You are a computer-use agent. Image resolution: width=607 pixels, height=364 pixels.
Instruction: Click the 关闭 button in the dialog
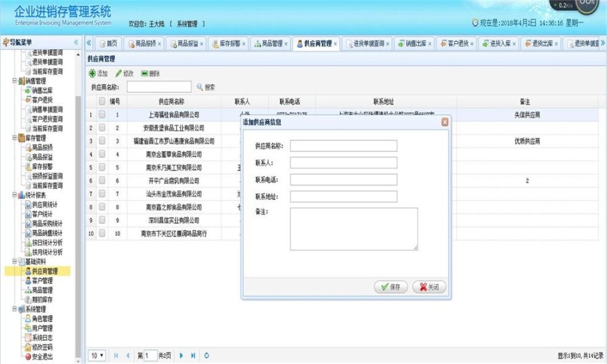(429, 287)
